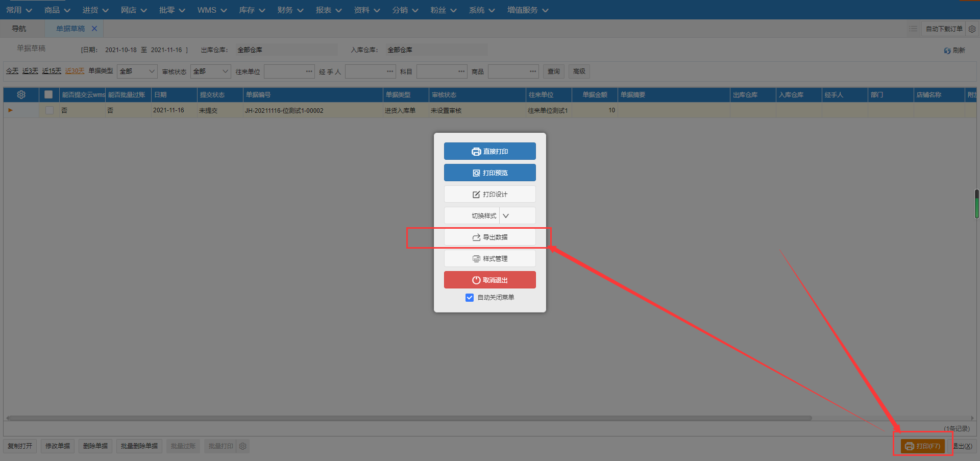Click the 导出数据 button
The image size is (980, 461).
coord(490,237)
